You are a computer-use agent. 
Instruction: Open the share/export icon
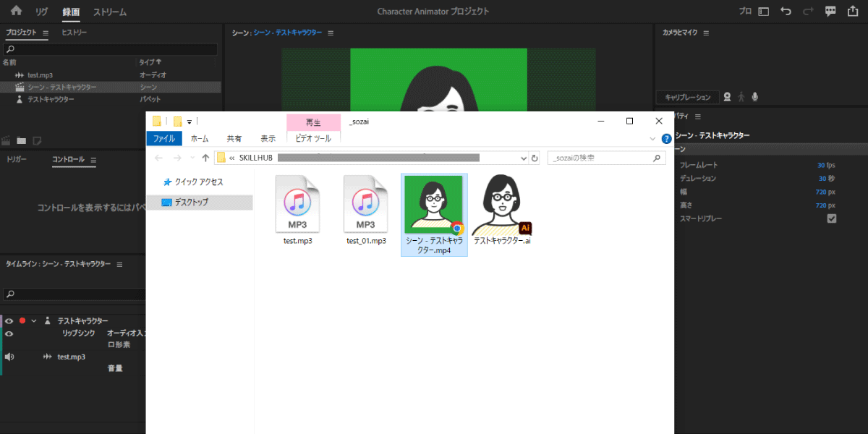click(x=852, y=12)
